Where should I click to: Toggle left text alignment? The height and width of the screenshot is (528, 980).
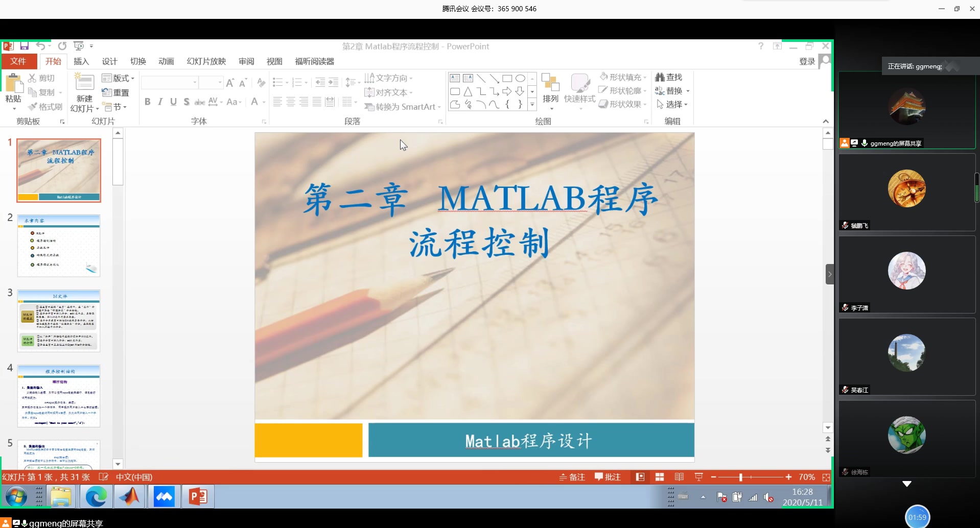coord(277,102)
